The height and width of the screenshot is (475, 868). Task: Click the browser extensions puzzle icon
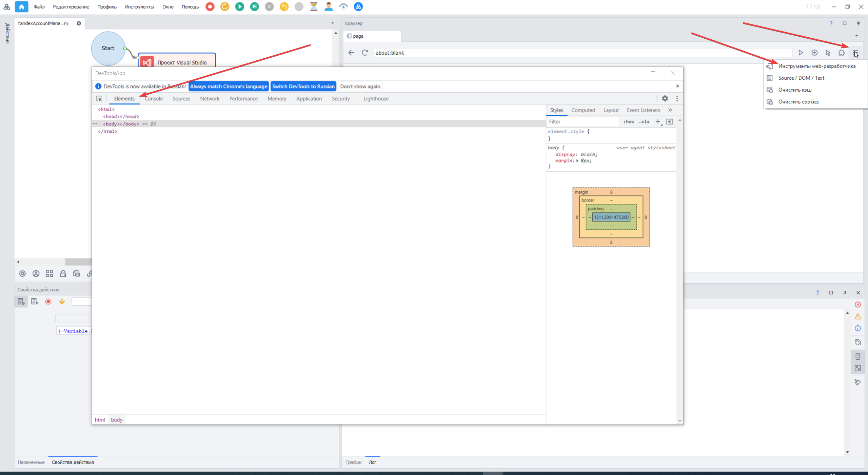point(842,53)
